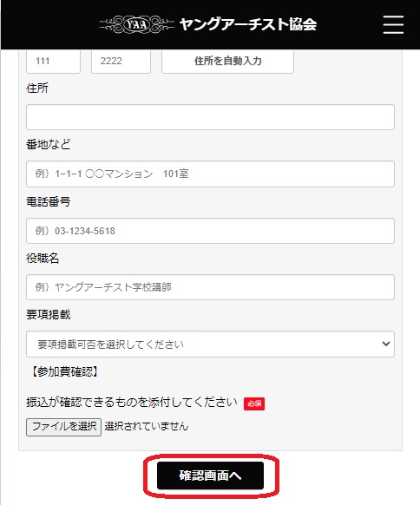Click the 住所を自動入力 button
Image resolution: width=420 pixels, height=505 pixels.
pyautogui.click(x=227, y=62)
